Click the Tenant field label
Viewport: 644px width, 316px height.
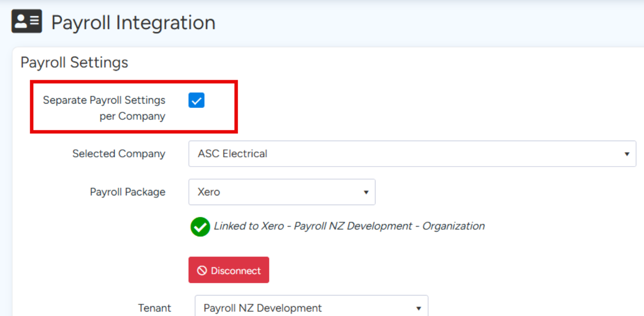(x=154, y=308)
